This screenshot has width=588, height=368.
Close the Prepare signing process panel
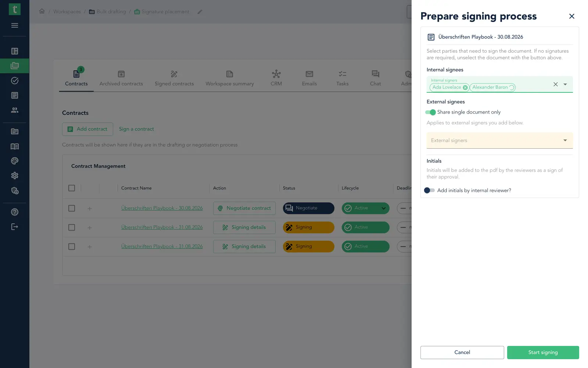coord(572,16)
